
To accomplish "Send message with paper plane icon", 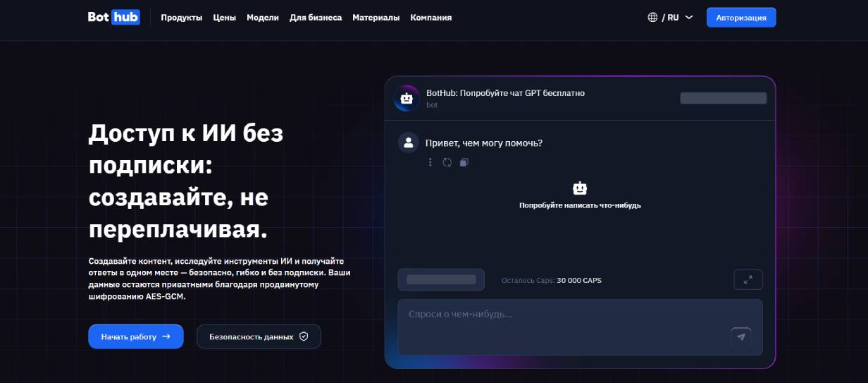I will 741,337.
